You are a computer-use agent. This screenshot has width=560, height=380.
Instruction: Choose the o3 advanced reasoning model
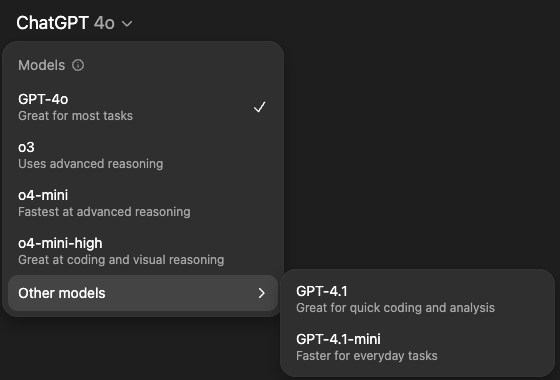[x=143, y=155]
